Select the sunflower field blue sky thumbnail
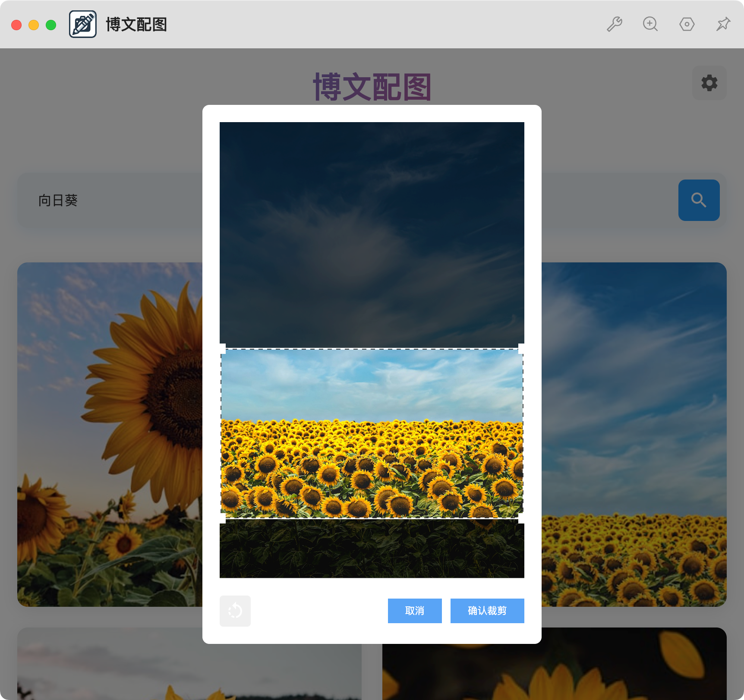Screen dimensions: 744x700 pyautogui.click(x=634, y=434)
